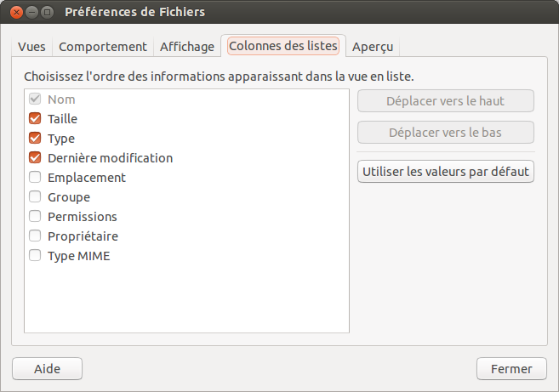Uncheck Dernière modification column
559x392 pixels.
[35, 158]
